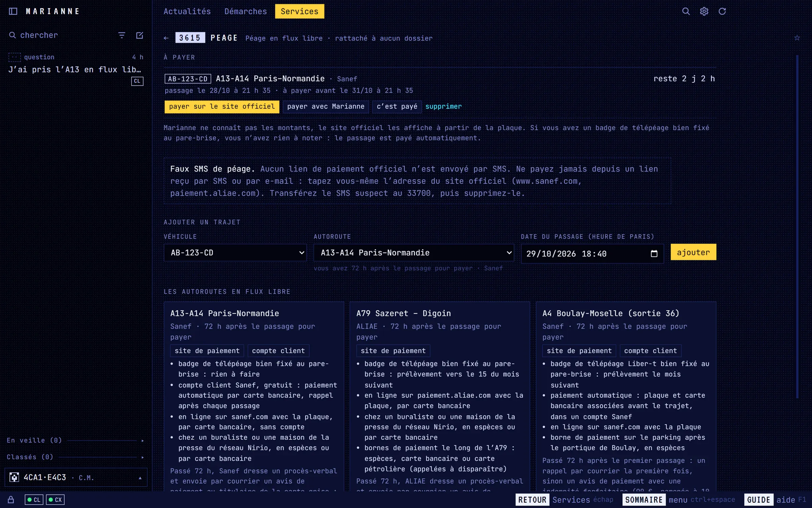Screen dimensions: 812x508
Task: Click payer sur le site officiel
Action: [x=222, y=106]
